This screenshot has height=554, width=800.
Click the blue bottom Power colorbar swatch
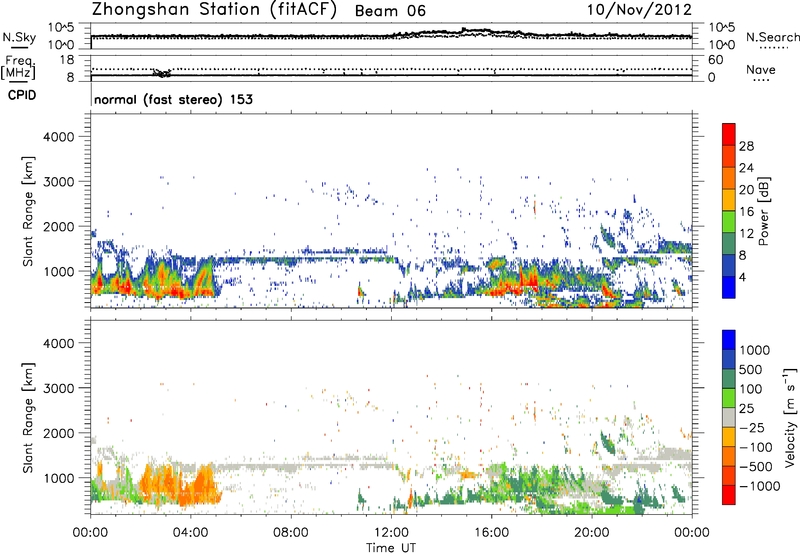pyautogui.click(x=729, y=287)
